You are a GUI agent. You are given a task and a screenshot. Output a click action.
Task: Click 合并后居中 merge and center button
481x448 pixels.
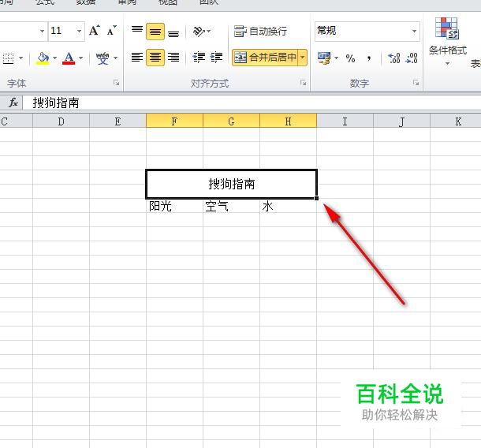click(265, 58)
